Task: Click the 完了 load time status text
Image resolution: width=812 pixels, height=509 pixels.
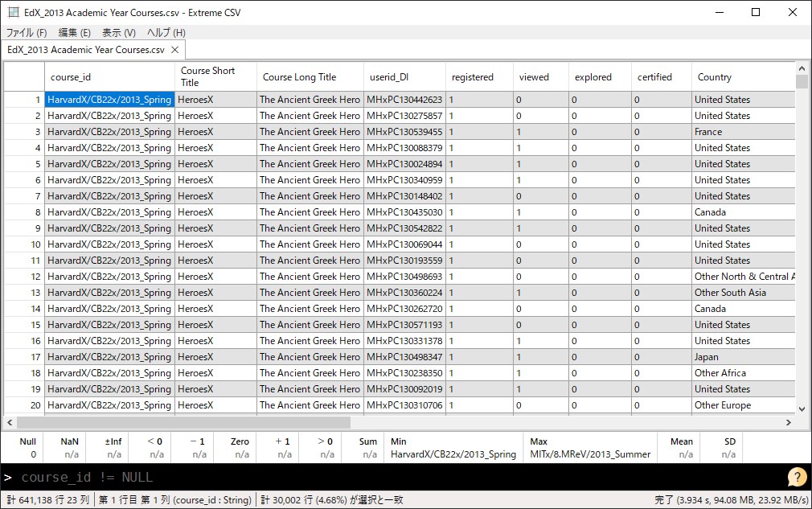Action: [x=731, y=499]
